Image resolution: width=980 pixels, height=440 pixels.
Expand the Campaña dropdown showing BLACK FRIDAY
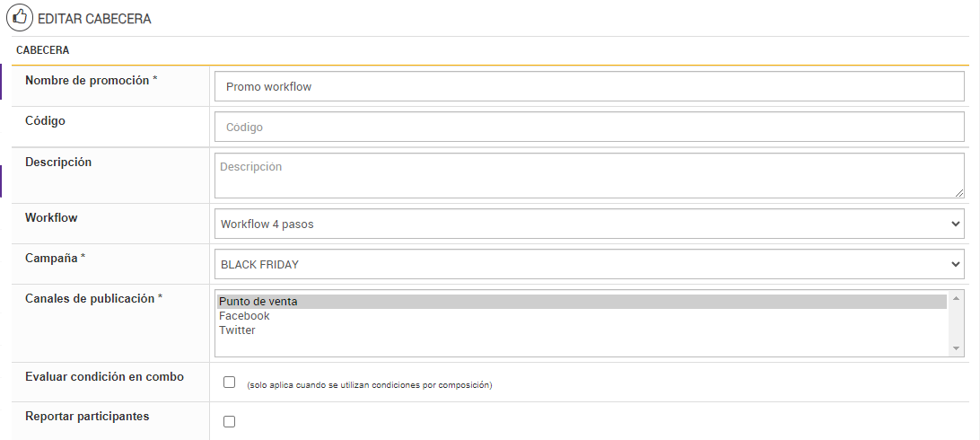pos(589,264)
